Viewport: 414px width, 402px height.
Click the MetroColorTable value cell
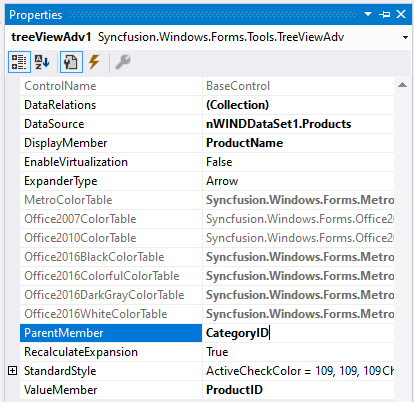click(298, 200)
